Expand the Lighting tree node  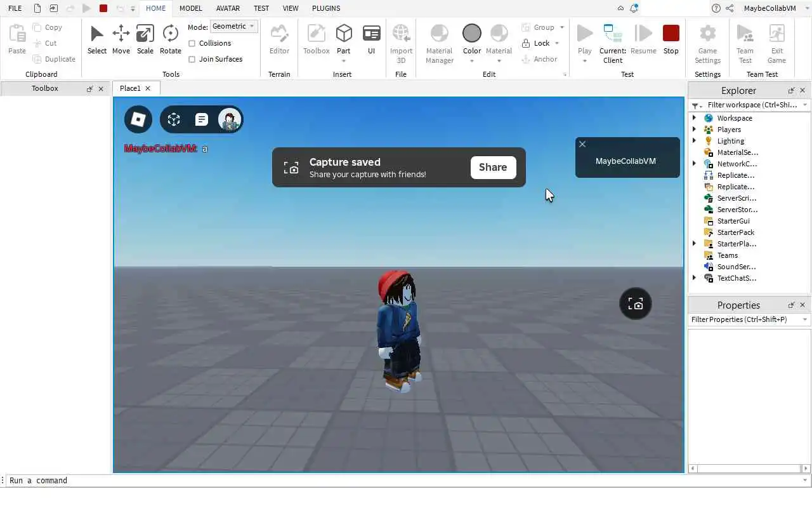point(694,141)
